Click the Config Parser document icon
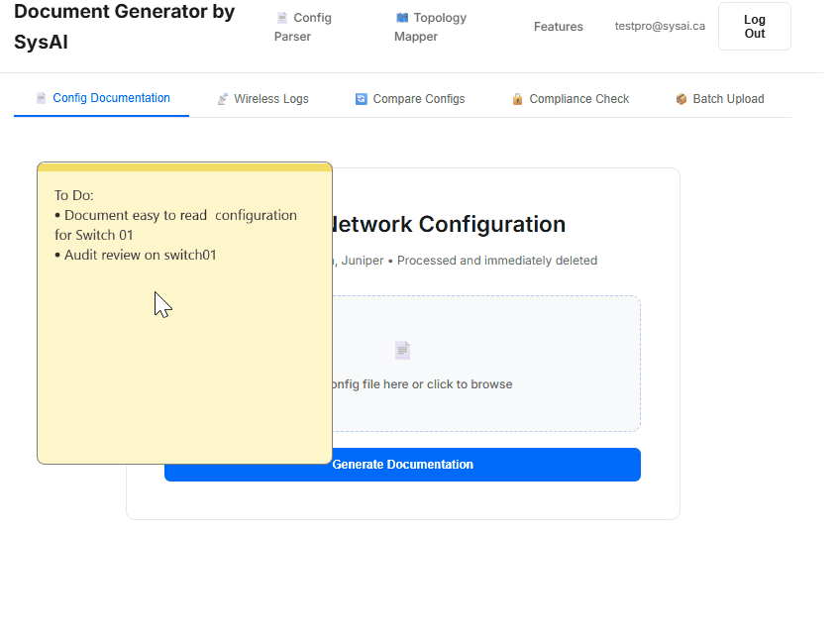Image resolution: width=837 pixels, height=644 pixels. 282,18
